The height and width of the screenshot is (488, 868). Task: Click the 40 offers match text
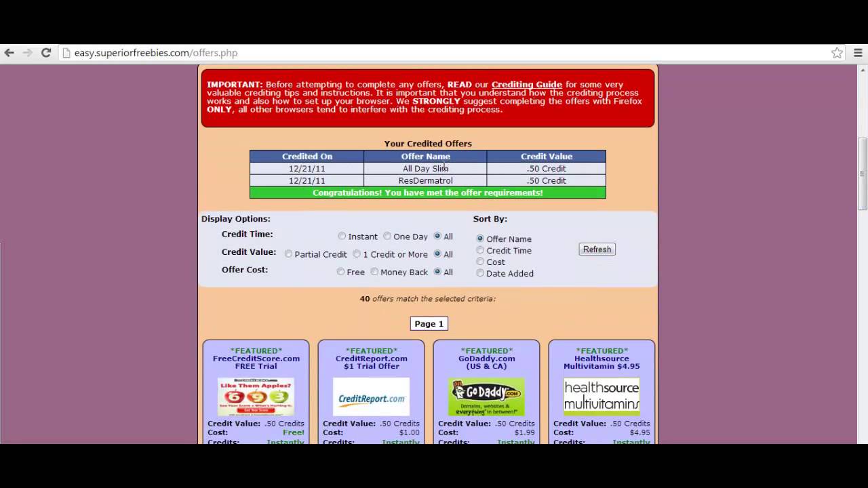(x=428, y=299)
